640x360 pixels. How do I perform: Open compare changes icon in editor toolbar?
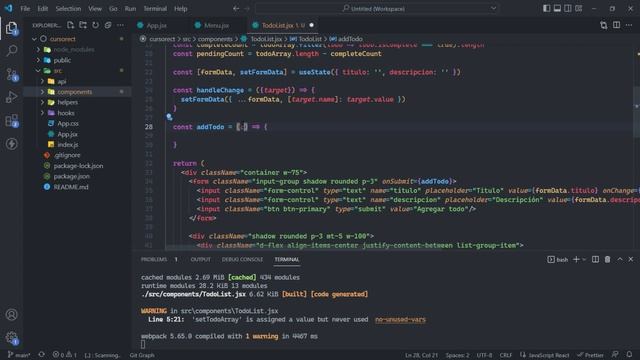point(604,25)
